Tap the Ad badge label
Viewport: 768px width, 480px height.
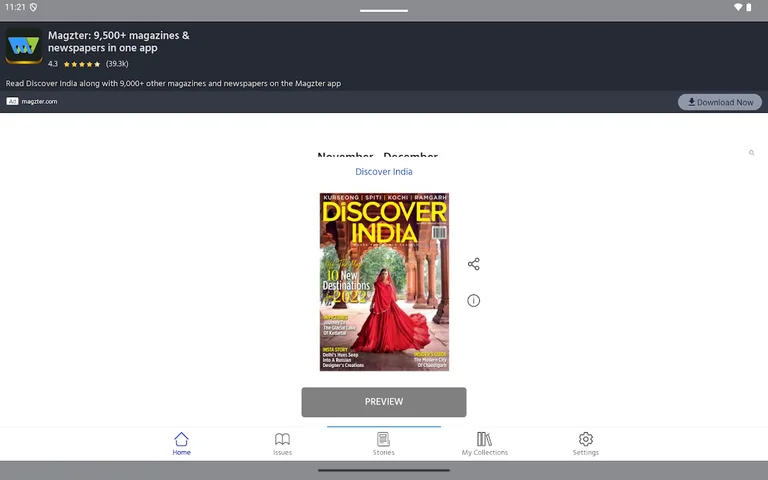12,101
